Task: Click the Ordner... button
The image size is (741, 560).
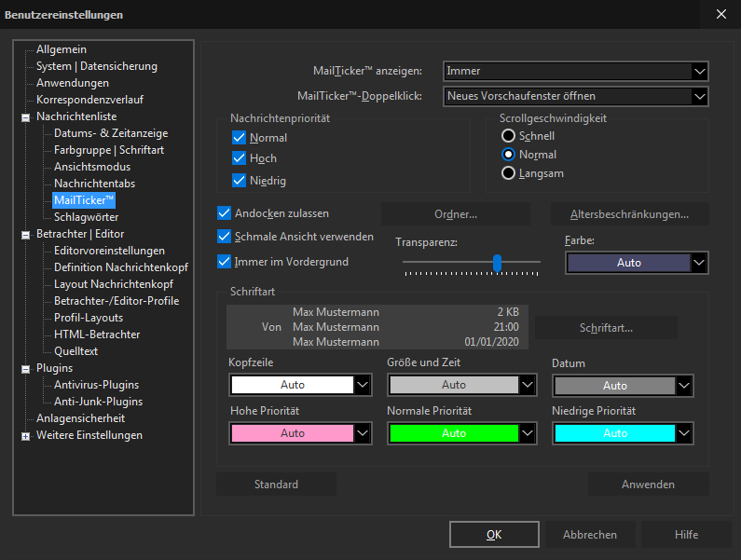Action: 456,214
